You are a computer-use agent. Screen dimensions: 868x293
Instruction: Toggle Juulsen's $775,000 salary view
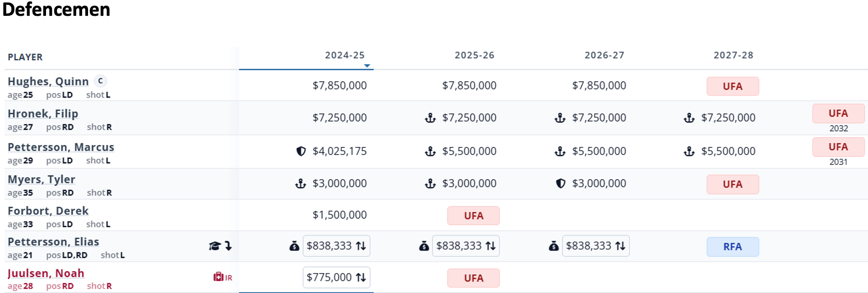pos(337,277)
